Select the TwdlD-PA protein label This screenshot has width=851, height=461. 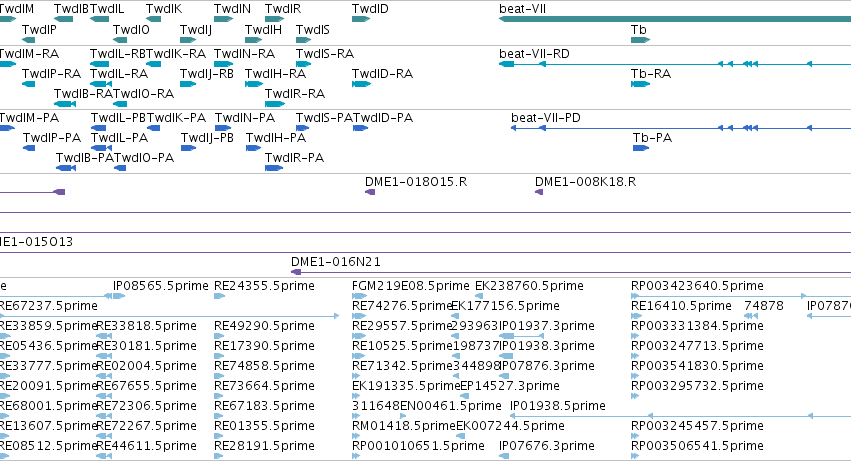383,118
